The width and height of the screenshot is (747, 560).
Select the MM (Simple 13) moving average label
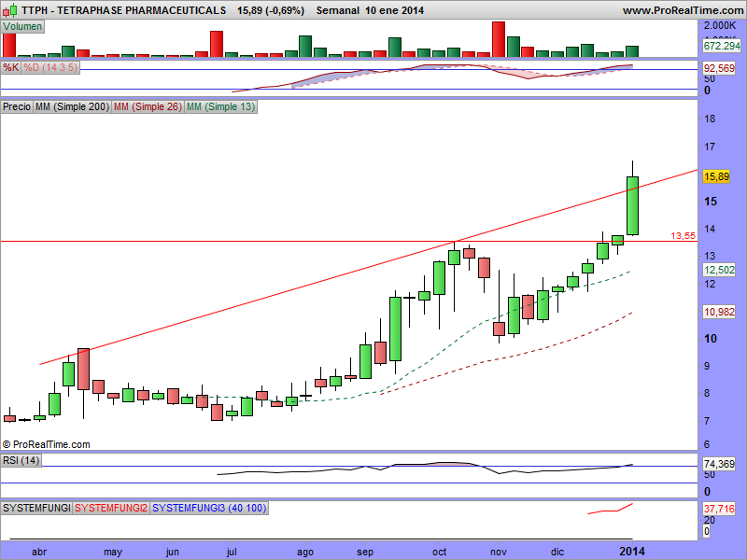pos(220,106)
